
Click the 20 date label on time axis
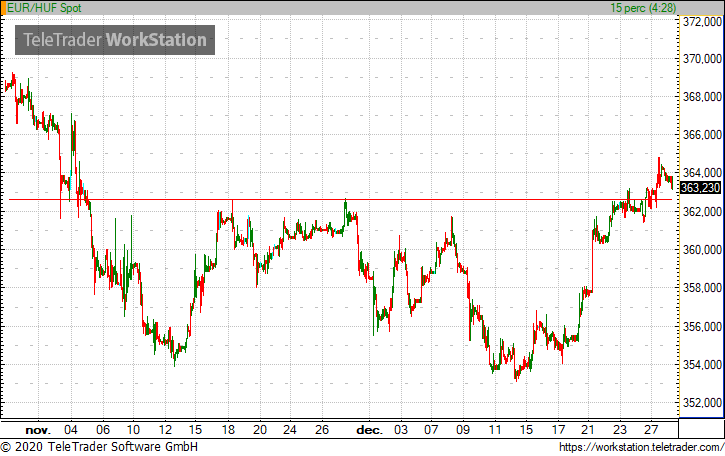pyautogui.click(x=260, y=430)
